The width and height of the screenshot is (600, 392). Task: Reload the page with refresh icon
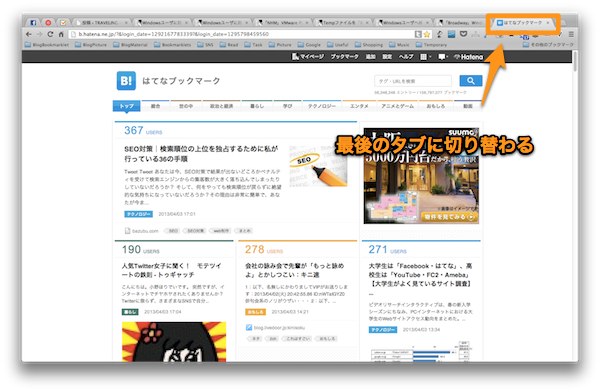(50, 34)
